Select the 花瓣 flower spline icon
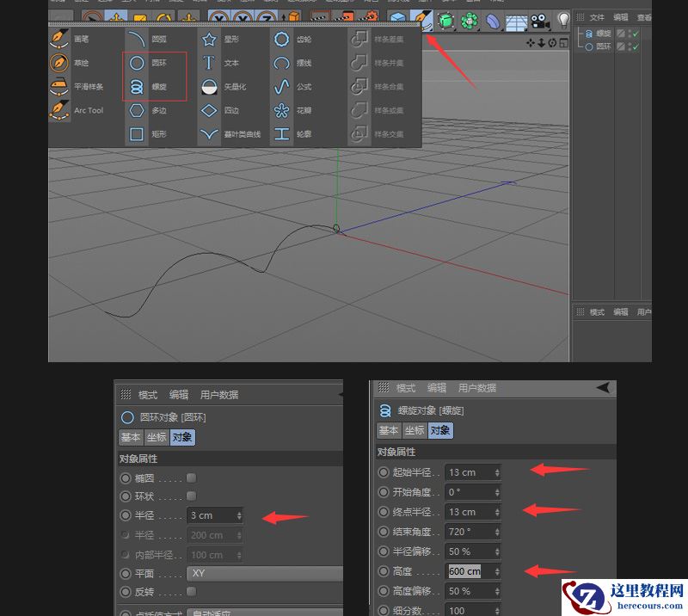 coord(284,110)
